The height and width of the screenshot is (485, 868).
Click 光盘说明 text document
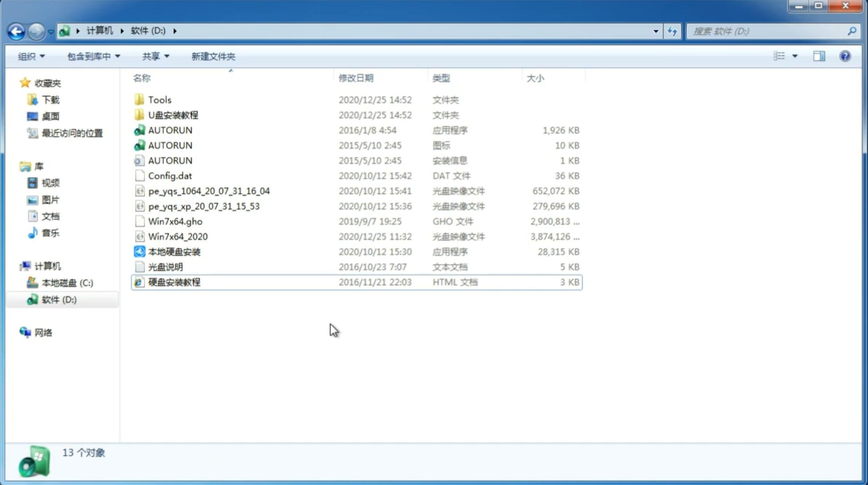pyautogui.click(x=166, y=267)
